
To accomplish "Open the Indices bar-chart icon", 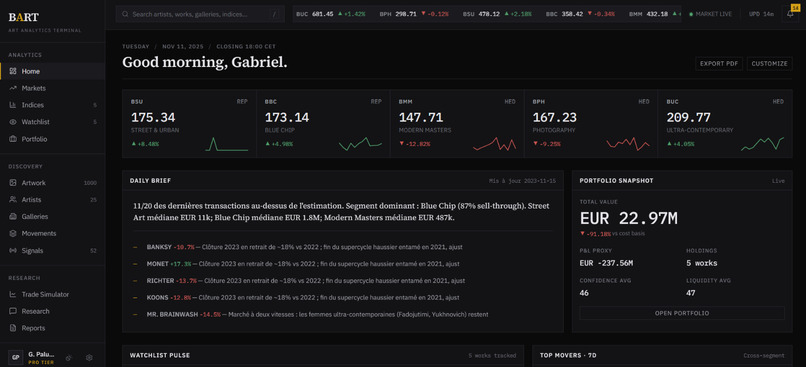I will pyautogui.click(x=13, y=105).
